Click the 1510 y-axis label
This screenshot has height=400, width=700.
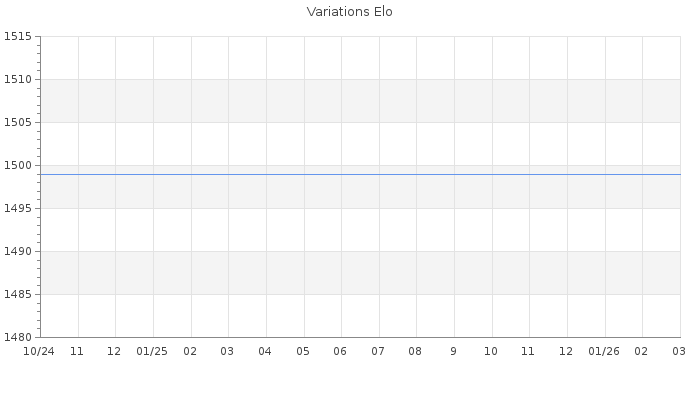[x=18, y=80]
